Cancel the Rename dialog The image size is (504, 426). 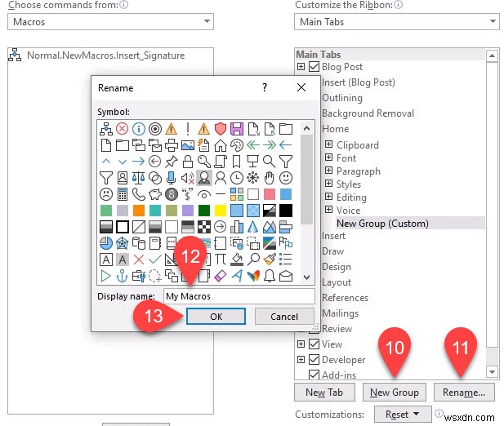coord(284,317)
